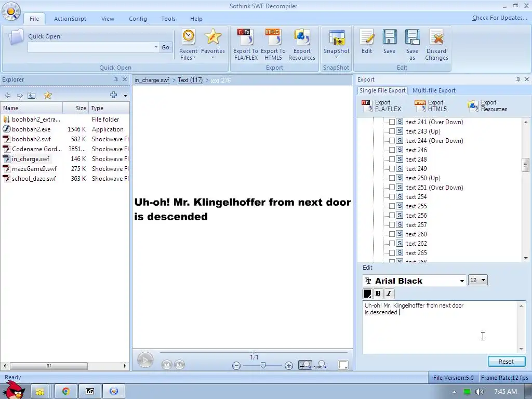Click Export HTML5 in Export panel
This screenshot has width=532, height=399.
pyautogui.click(x=431, y=106)
